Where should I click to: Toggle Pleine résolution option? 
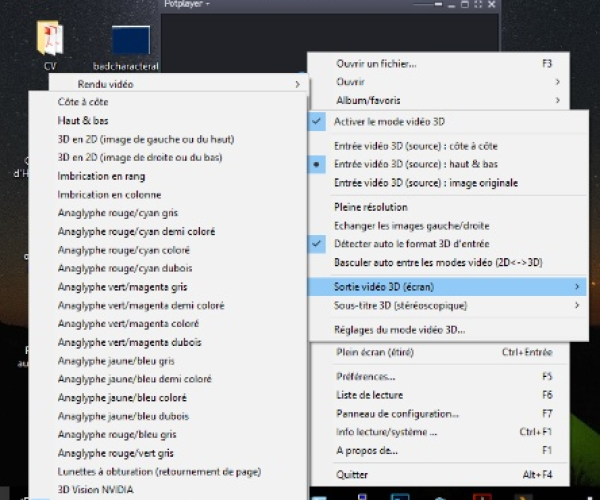[448, 207]
